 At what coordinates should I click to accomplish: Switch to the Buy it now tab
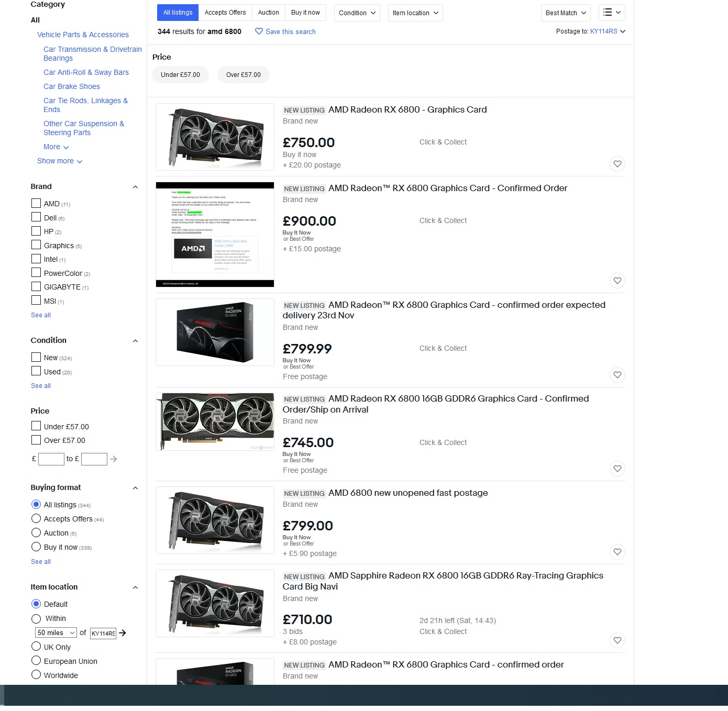click(x=305, y=13)
